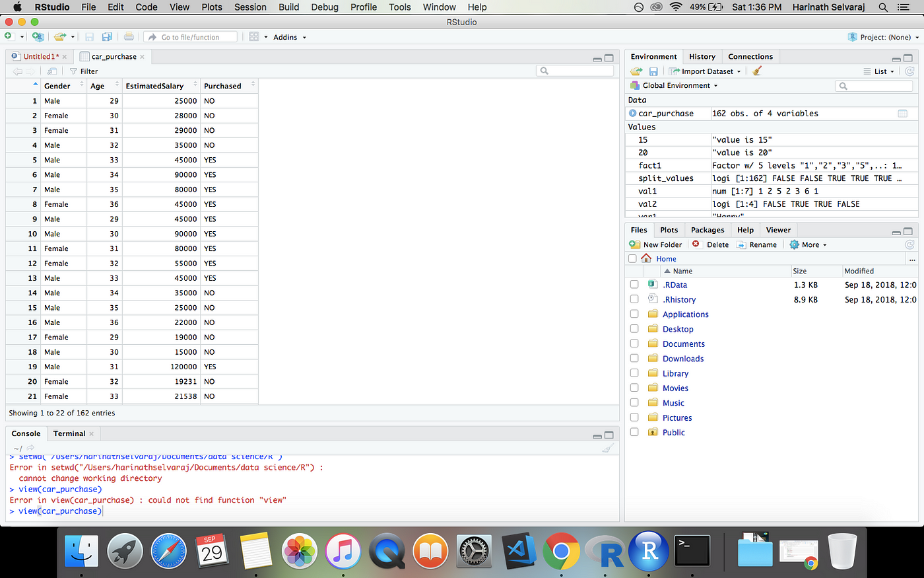This screenshot has height=578, width=924.
Task: Click the Home breadcrumb link
Action: coord(666,259)
